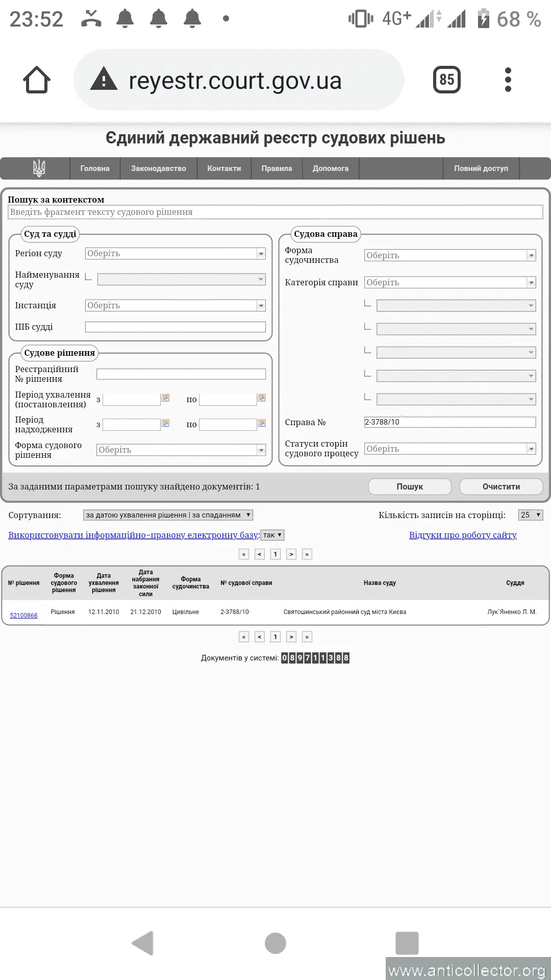Change the records per page dropdown from 25
This screenshot has width=551, height=980.
[531, 515]
